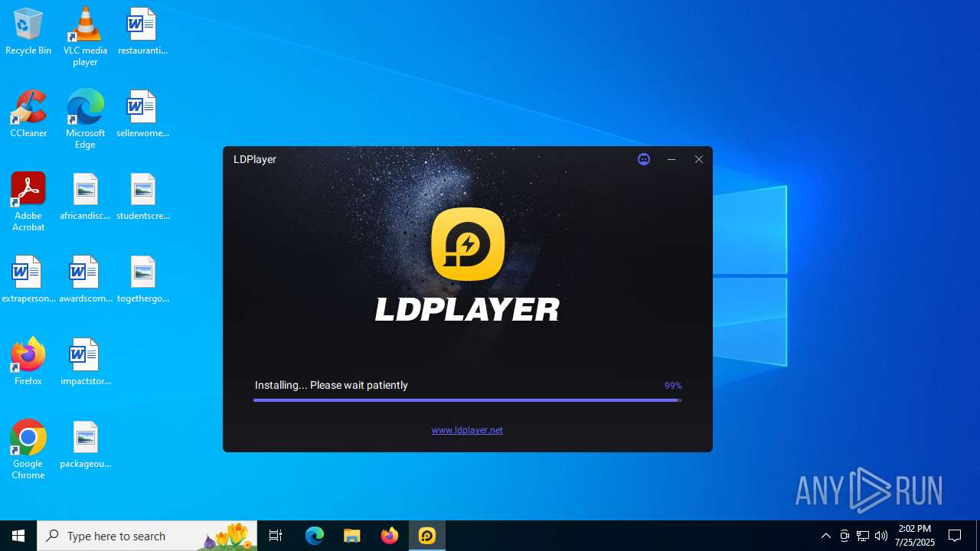Minimize the LDPlayer installer window

pyautogui.click(x=671, y=159)
